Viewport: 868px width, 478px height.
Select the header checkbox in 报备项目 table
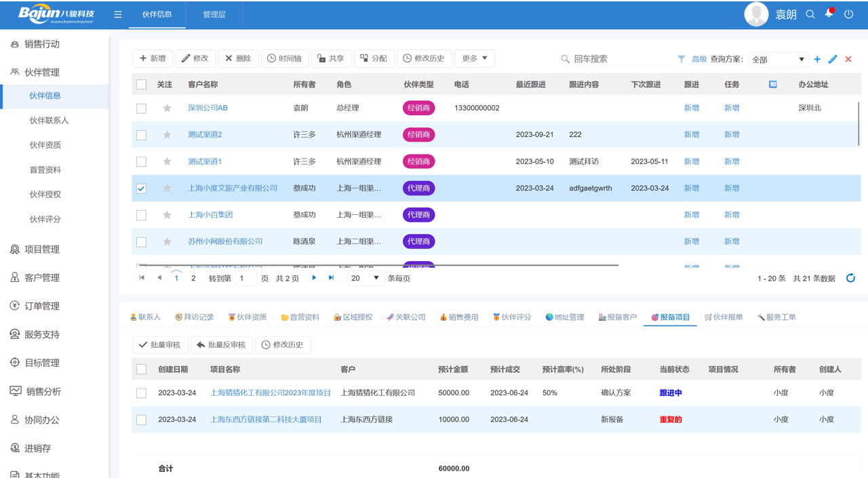pyautogui.click(x=141, y=369)
